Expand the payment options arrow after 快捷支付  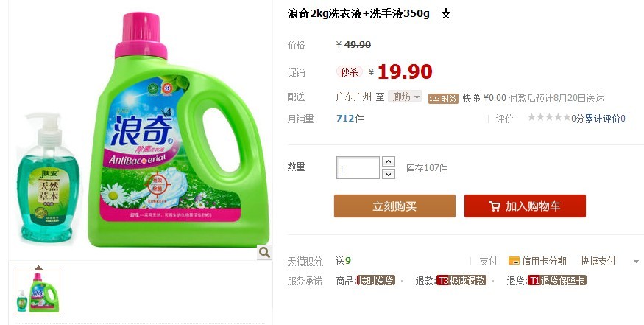636,261
